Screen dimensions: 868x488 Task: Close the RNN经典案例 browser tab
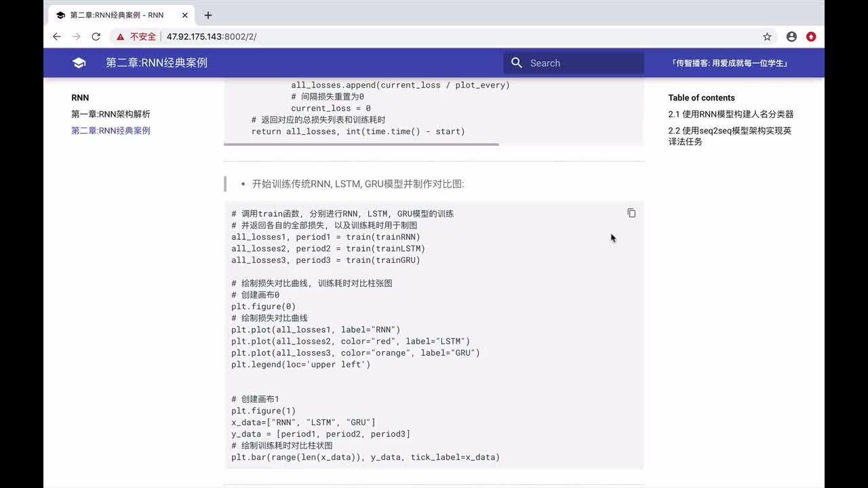[x=186, y=15]
